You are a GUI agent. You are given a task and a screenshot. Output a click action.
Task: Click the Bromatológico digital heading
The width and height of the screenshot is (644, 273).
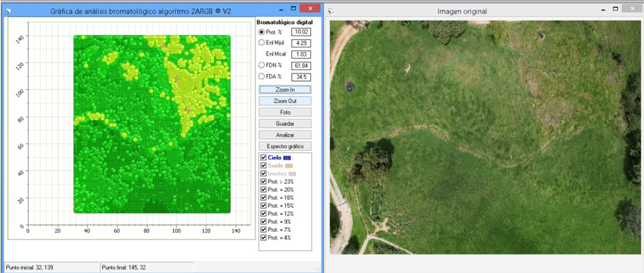tap(284, 22)
